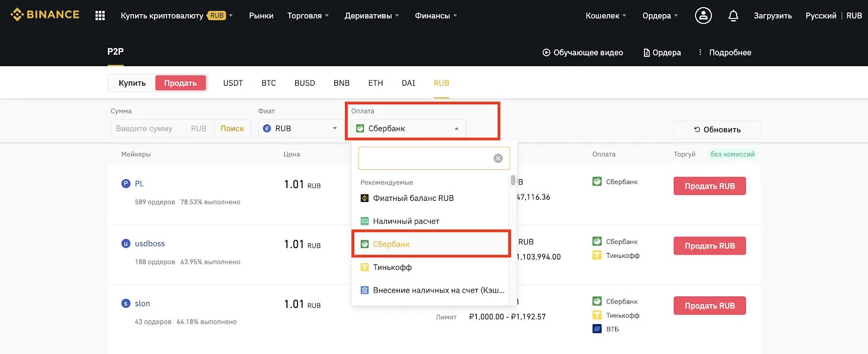Expand the Торговля menu
Screen dimensions: 868x354
(308, 16)
